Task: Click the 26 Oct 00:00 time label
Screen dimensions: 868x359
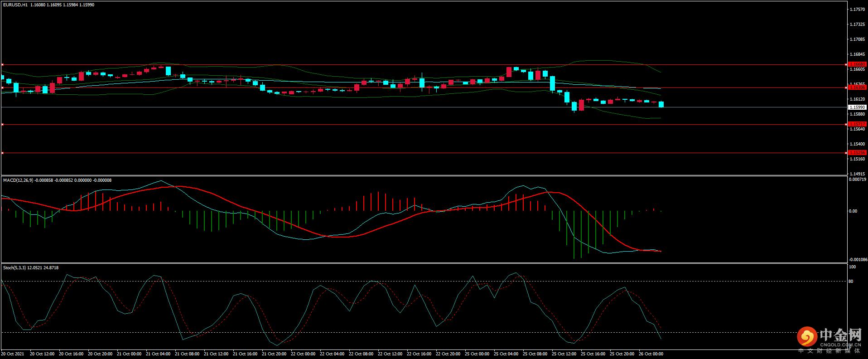Action: (x=651, y=354)
